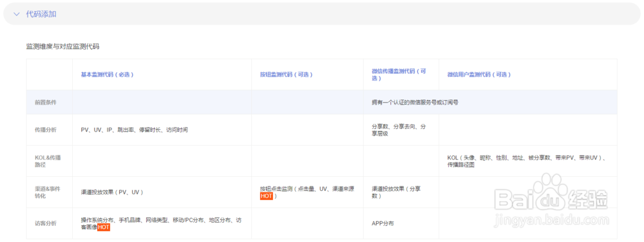The image size is (644, 242).
Task: Collapse the 代码添加 section chevron
Action: click(x=17, y=14)
